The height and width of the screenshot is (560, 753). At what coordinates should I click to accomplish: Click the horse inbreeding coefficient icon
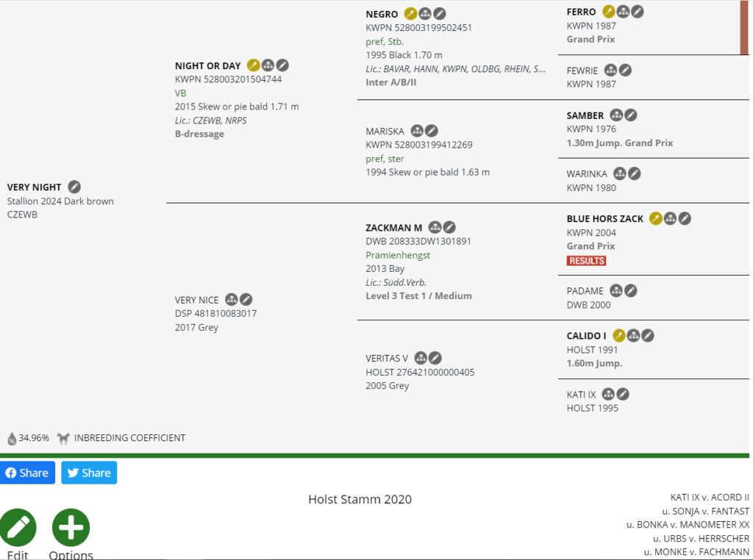tap(63, 438)
